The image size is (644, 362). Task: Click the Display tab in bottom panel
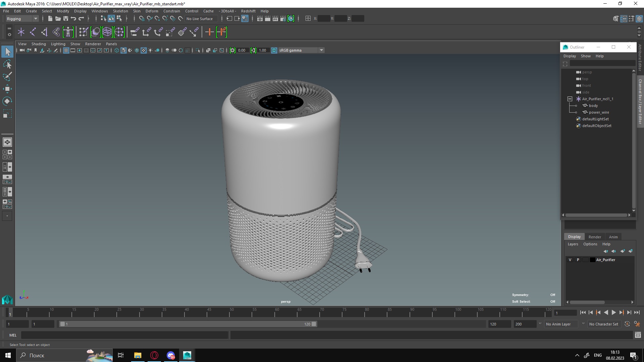point(574,236)
